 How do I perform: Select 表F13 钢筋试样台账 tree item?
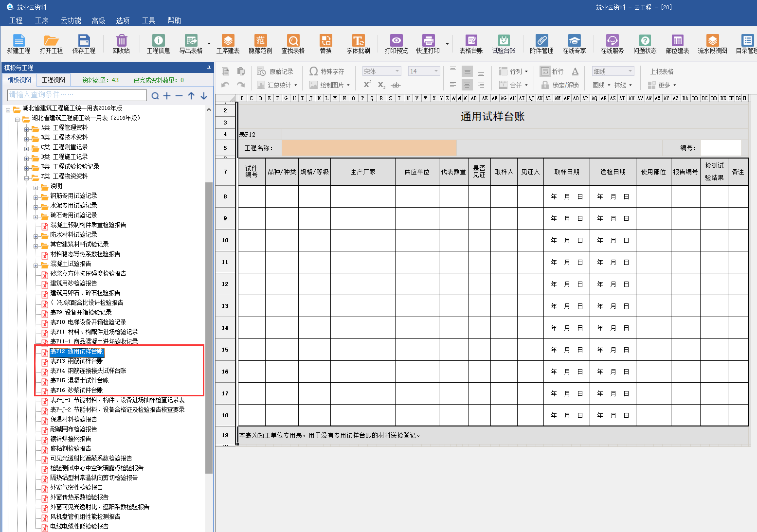(x=77, y=361)
